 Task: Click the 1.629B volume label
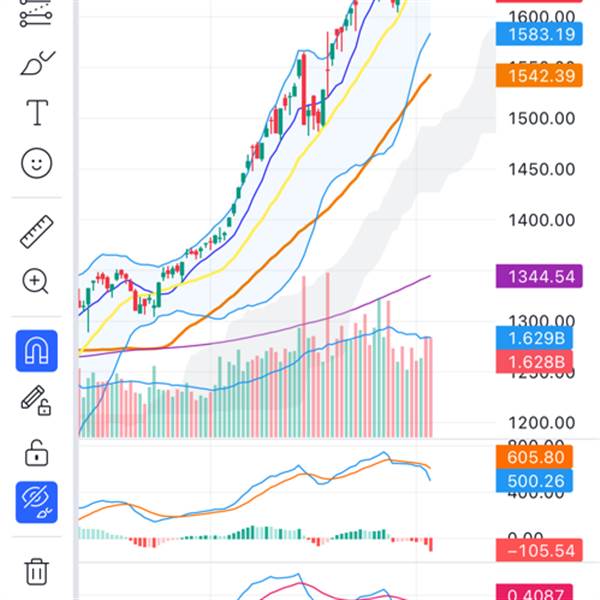(x=534, y=338)
